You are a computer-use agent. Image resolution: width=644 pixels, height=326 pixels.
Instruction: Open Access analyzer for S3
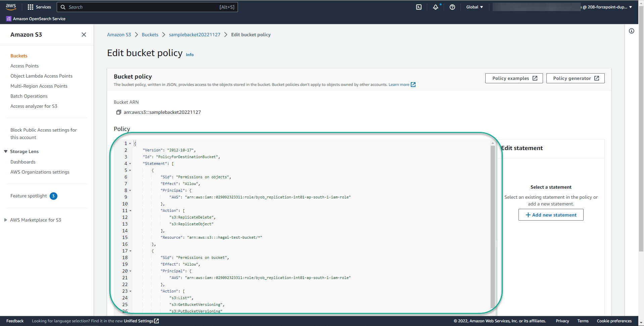(34, 106)
